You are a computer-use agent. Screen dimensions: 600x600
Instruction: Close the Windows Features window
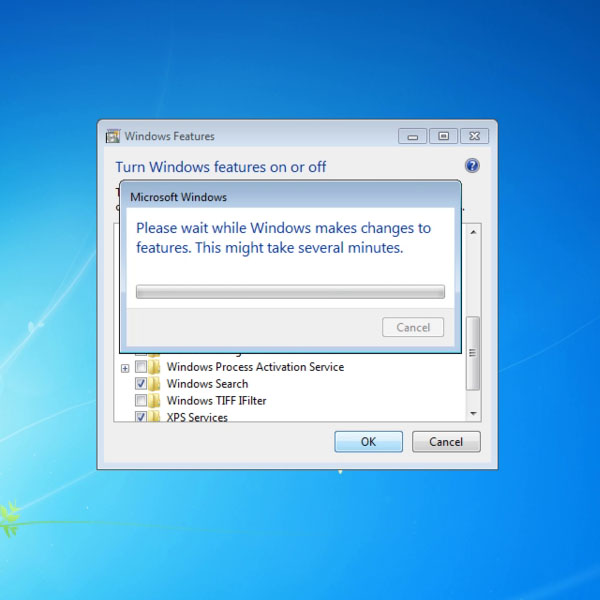[474, 136]
